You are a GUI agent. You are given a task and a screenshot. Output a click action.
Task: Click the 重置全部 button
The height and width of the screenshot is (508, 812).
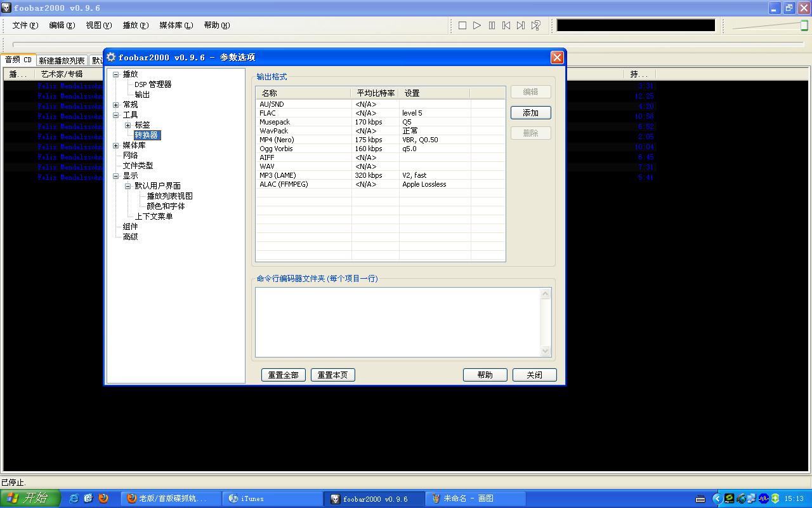point(283,375)
